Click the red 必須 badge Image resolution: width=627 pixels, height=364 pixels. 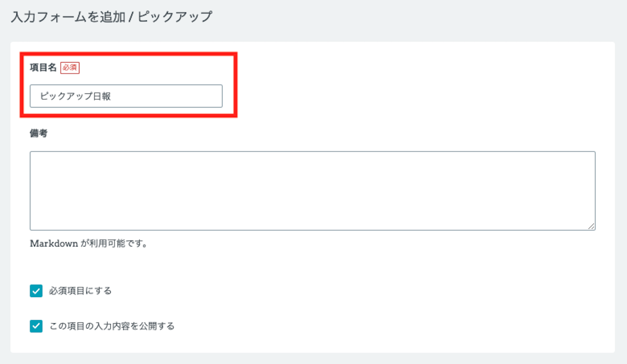click(x=70, y=67)
